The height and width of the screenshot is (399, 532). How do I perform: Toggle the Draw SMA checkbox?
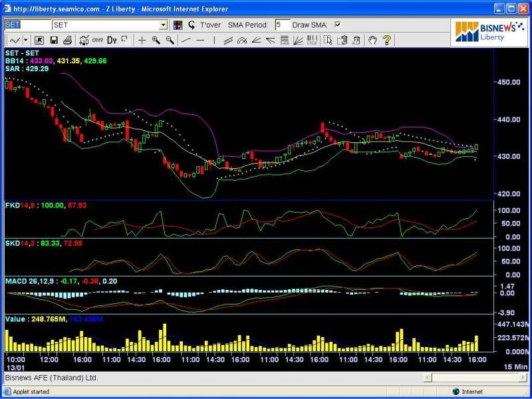coord(338,25)
